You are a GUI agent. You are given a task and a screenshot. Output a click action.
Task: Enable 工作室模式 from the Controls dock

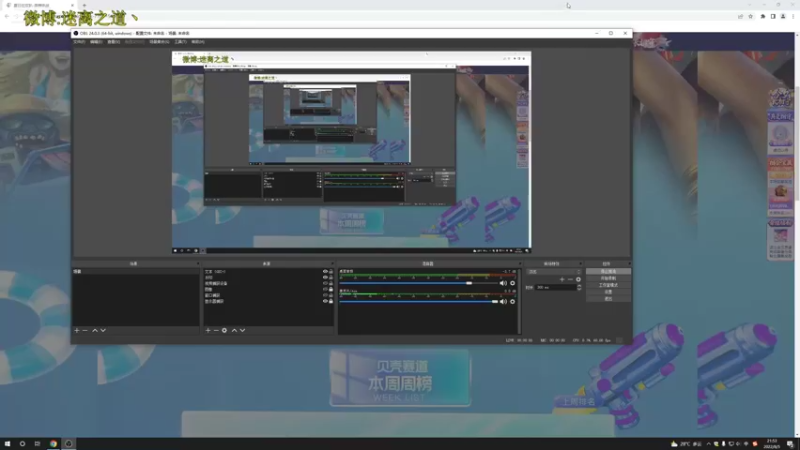[x=608, y=285]
